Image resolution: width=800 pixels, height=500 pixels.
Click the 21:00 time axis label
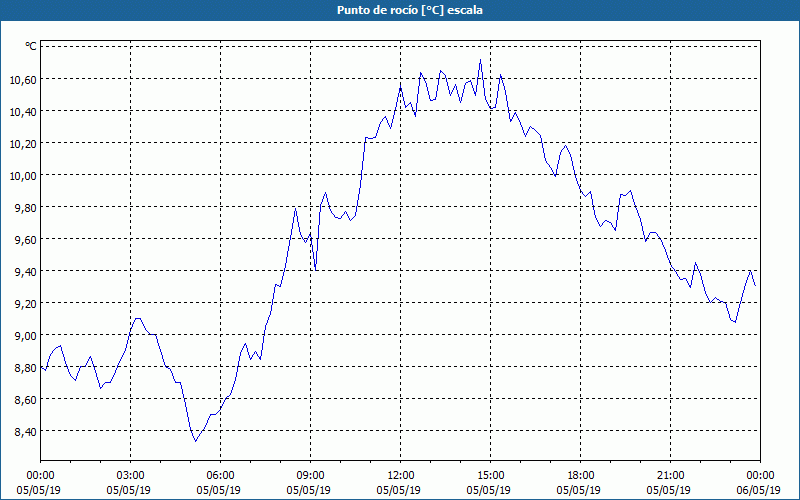point(670,476)
